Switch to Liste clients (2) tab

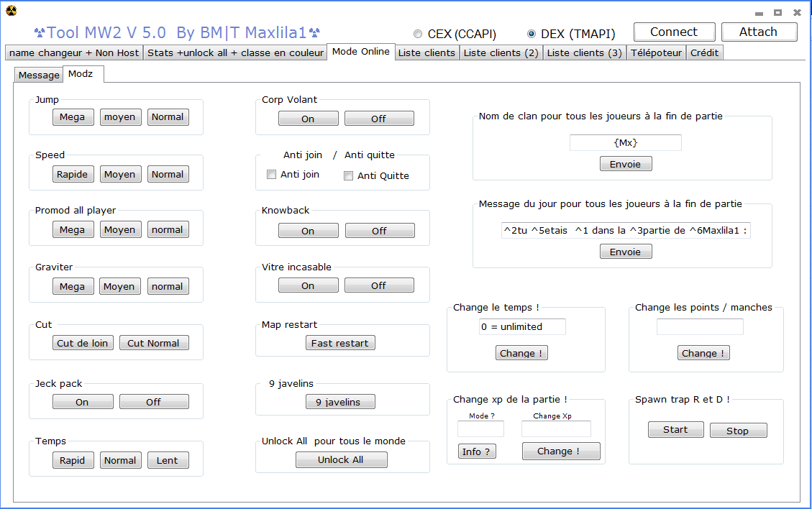click(501, 52)
